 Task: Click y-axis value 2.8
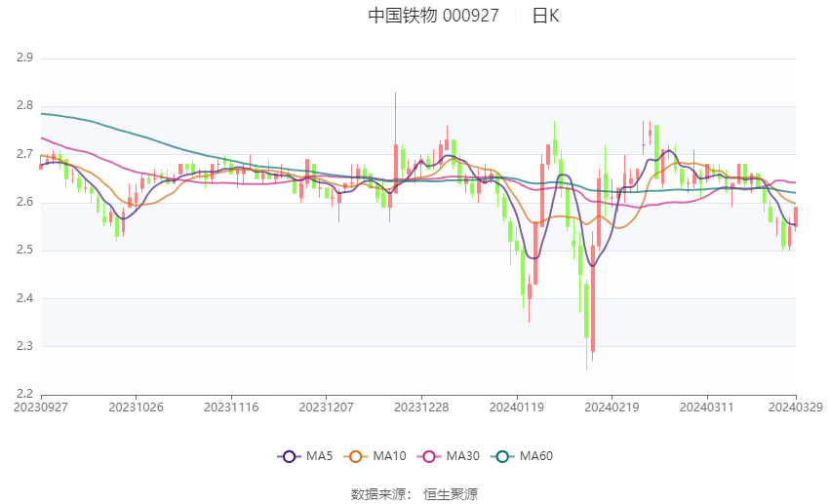click(x=24, y=105)
